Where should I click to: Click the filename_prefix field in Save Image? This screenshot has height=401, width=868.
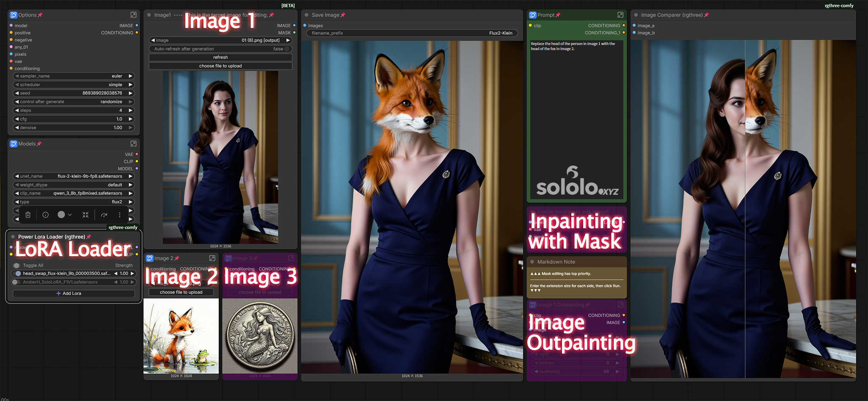click(x=412, y=33)
